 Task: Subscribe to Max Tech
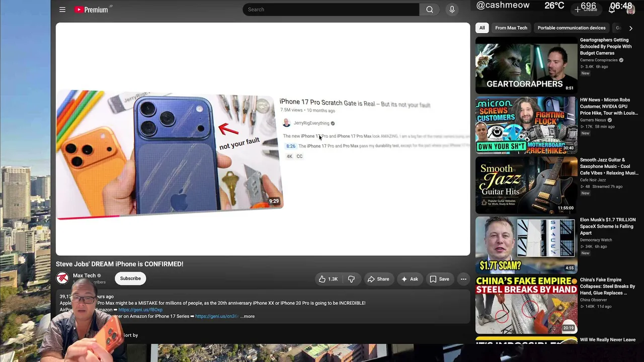[x=130, y=279]
